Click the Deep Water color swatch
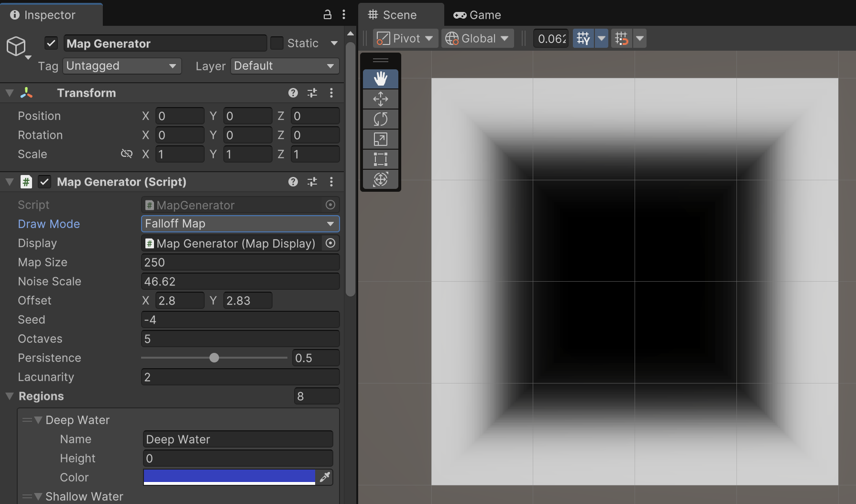The image size is (856, 504). pyautogui.click(x=229, y=477)
